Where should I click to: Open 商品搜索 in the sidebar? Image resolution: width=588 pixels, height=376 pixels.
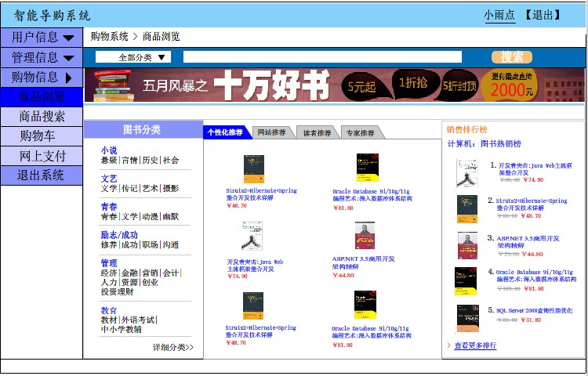coord(42,117)
